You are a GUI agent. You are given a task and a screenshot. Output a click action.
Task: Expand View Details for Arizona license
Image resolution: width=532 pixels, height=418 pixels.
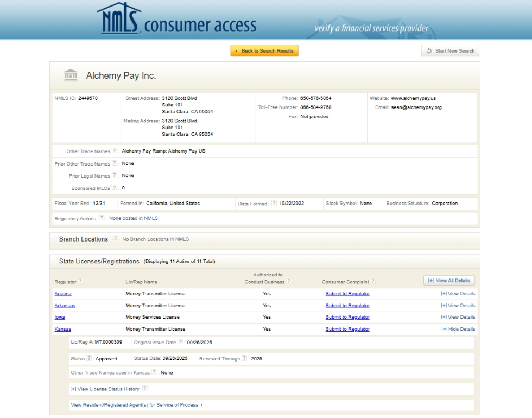coord(459,294)
